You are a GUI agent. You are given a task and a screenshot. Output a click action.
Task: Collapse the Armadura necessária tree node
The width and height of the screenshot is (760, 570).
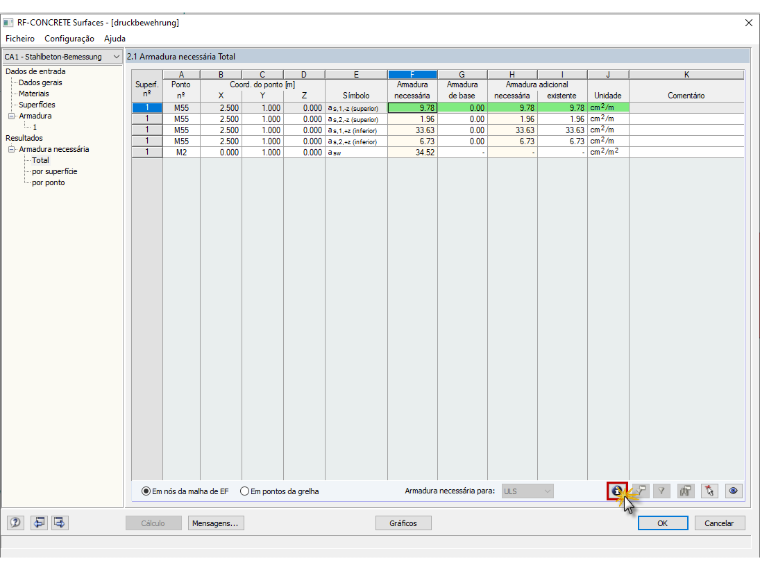[x=12, y=149]
